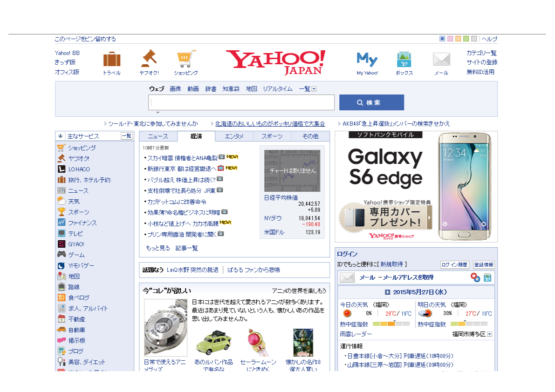555x392 pixels.
Task: Click the ブログ icon in sidebar
Action: pos(62,351)
